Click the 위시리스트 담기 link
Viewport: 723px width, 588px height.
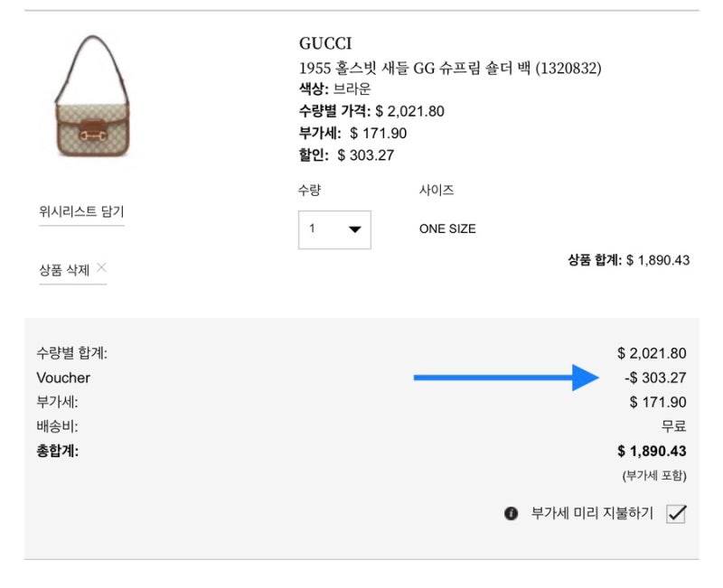coord(81,212)
